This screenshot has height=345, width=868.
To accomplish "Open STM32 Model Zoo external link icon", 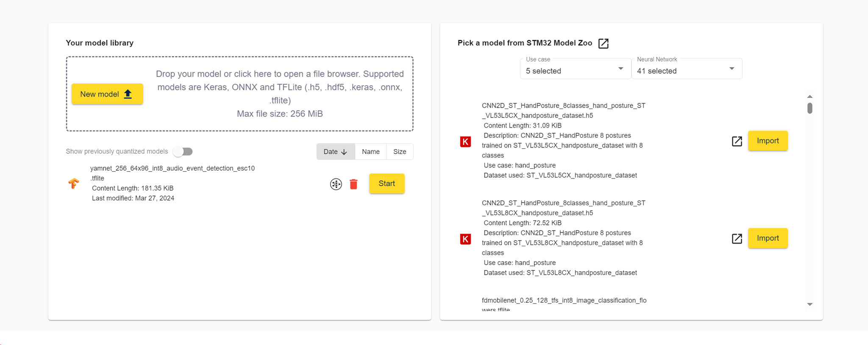I will coord(603,43).
